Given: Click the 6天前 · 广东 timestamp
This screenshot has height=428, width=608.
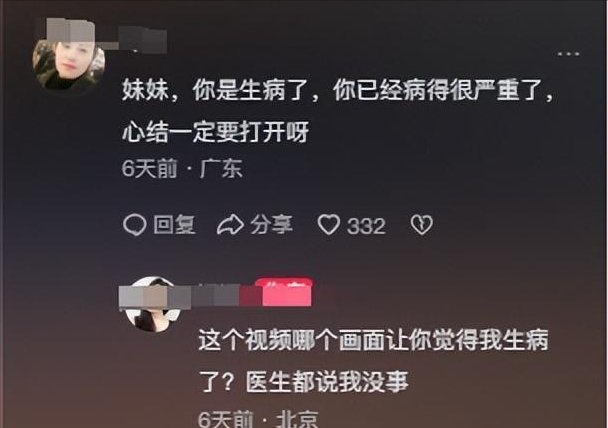Looking at the screenshot, I should 182,169.
